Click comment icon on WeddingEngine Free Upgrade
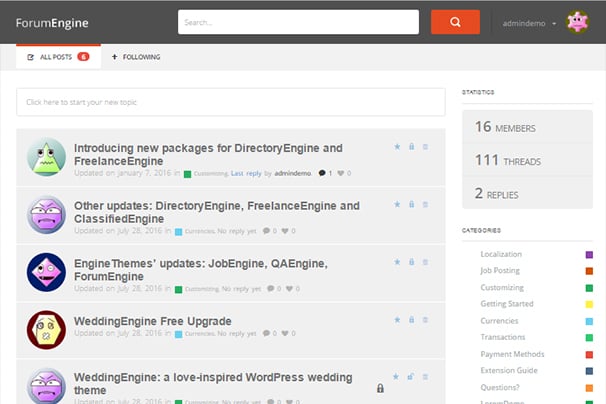Viewport: 606px width, 404px height. pos(266,333)
